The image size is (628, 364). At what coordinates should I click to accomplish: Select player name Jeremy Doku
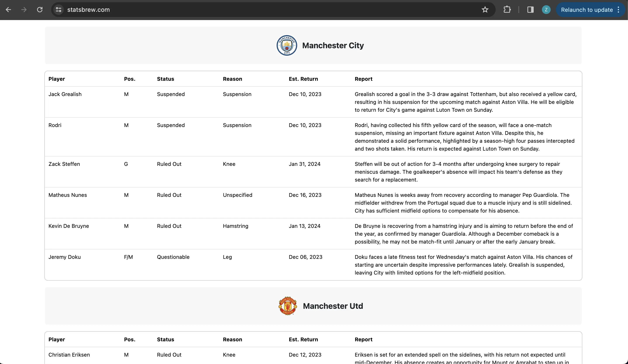pyautogui.click(x=64, y=257)
